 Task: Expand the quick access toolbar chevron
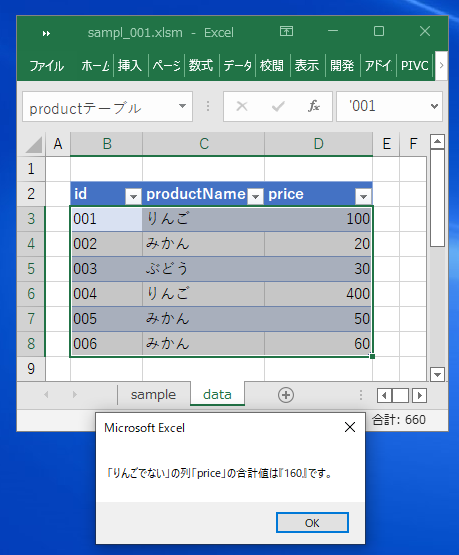46,34
